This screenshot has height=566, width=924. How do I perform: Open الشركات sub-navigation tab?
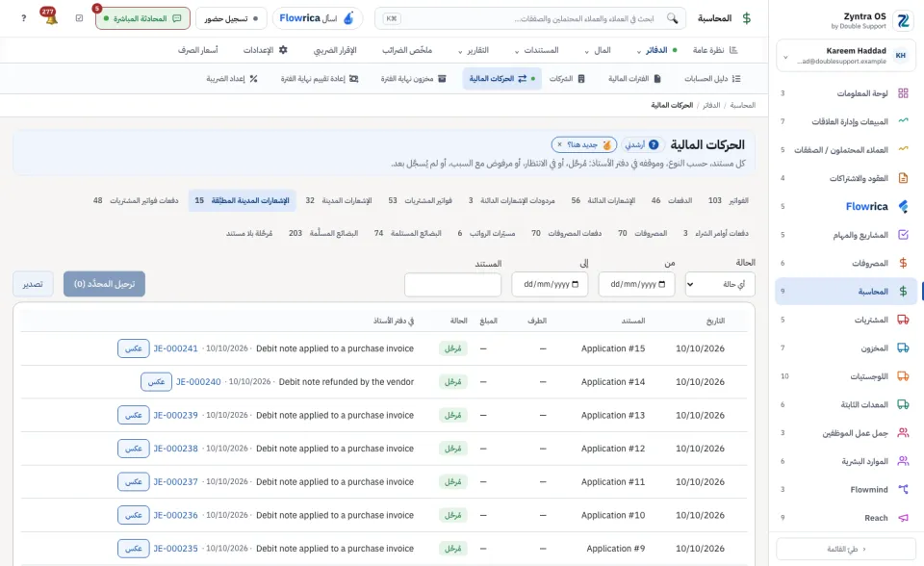click(566, 78)
